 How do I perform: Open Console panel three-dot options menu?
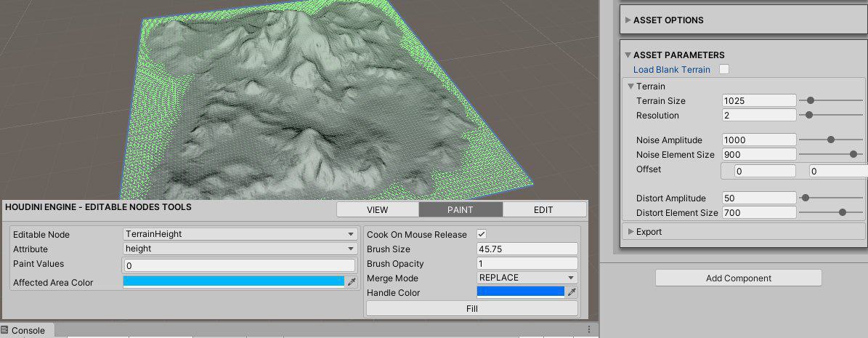coord(589,330)
